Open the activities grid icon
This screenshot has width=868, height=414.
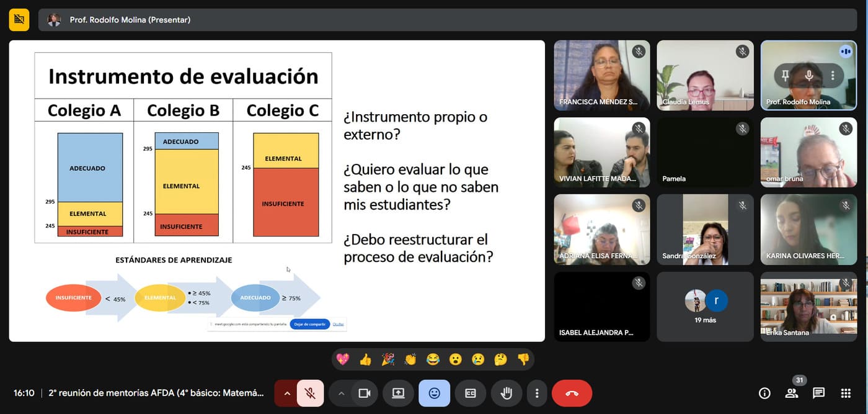pos(846,394)
